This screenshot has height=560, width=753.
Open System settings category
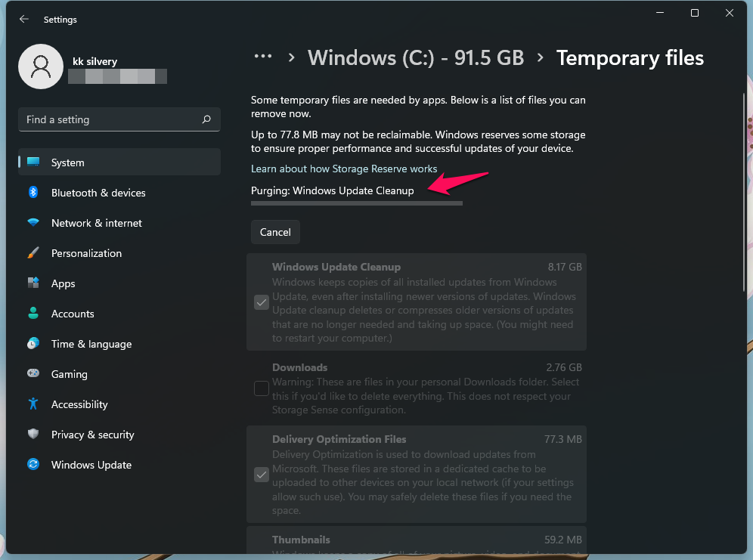coord(119,162)
